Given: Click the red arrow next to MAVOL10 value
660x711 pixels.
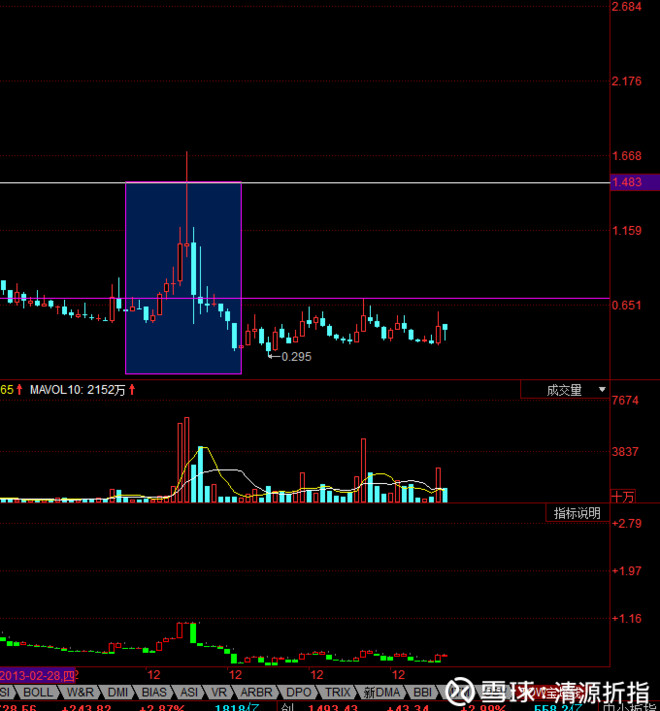Looking at the screenshot, I should 132,389.
